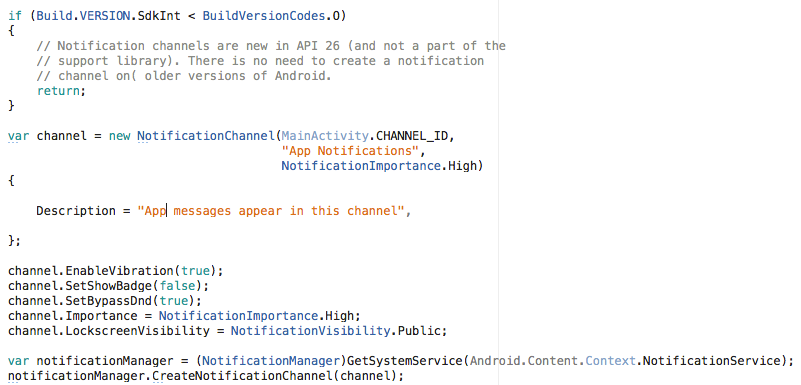801x385 pixels.
Task: Click the BuildVersionCodes identifier in the if statement
Action: [264, 16]
